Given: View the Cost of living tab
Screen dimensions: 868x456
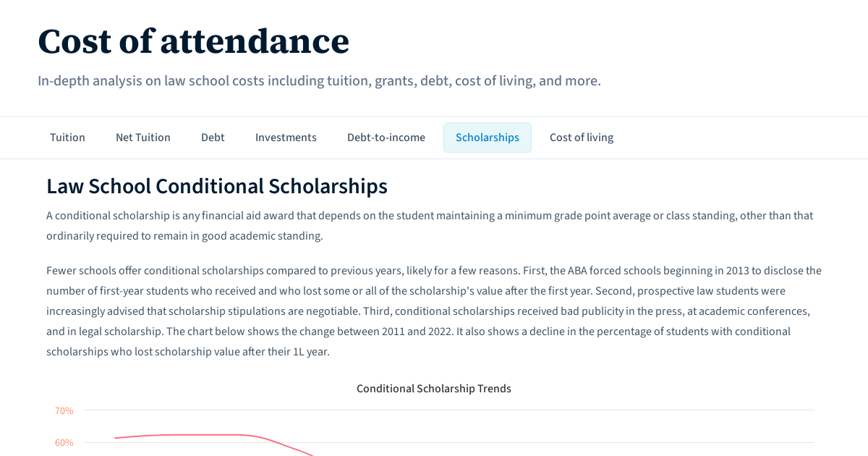Looking at the screenshot, I should 582,138.
